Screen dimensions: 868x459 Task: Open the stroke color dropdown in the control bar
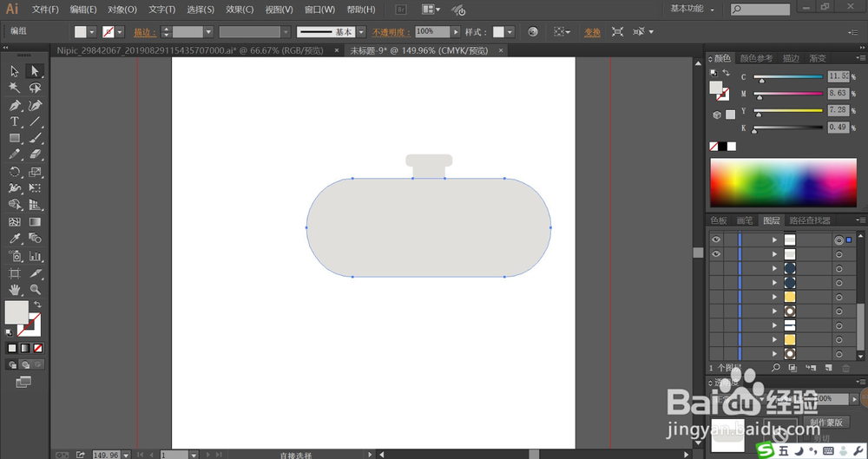pyautogui.click(x=120, y=32)
